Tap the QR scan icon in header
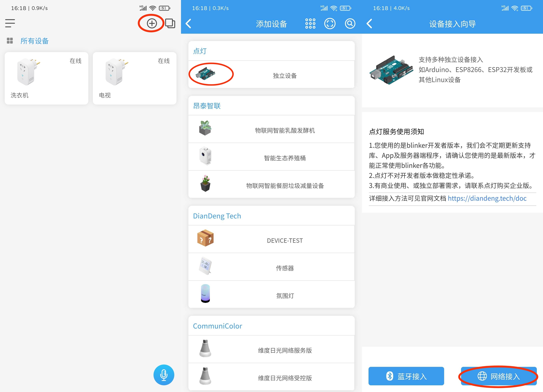543x392 pixels. [330, 24]
